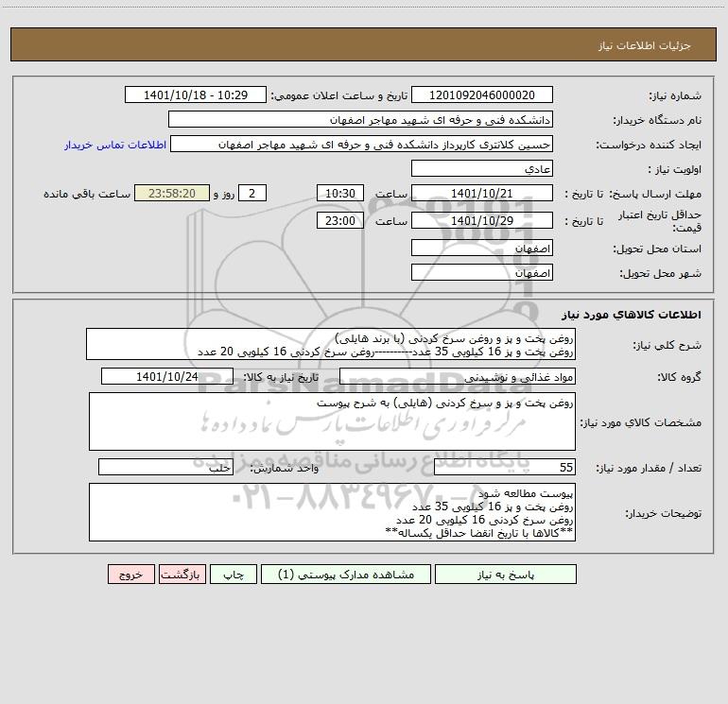The image size is (728, 704).
Task: Click need date field 1401/10/24
Action: click(167, 376)
